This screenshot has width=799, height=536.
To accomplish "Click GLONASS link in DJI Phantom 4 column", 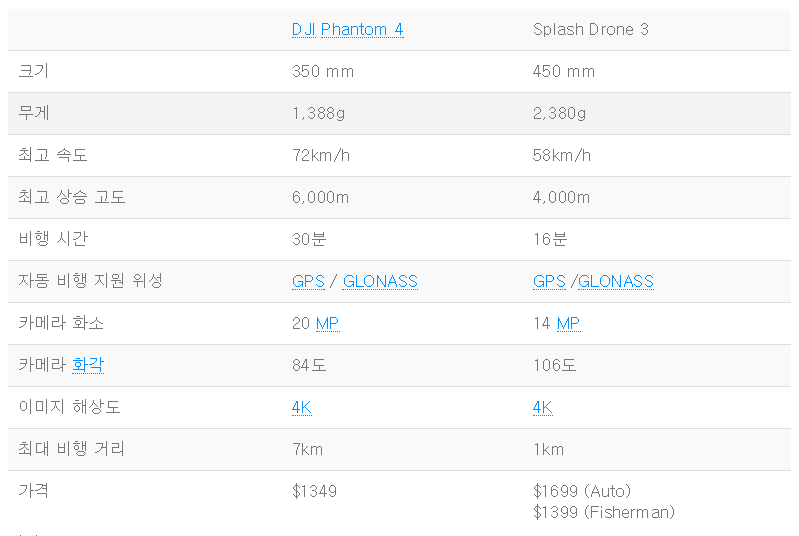I will coord(380,281).
